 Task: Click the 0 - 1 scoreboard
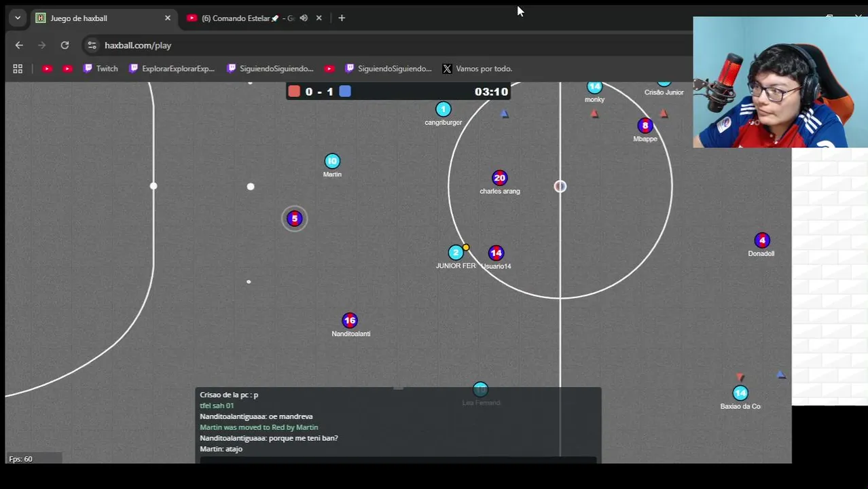pos(319,92)
